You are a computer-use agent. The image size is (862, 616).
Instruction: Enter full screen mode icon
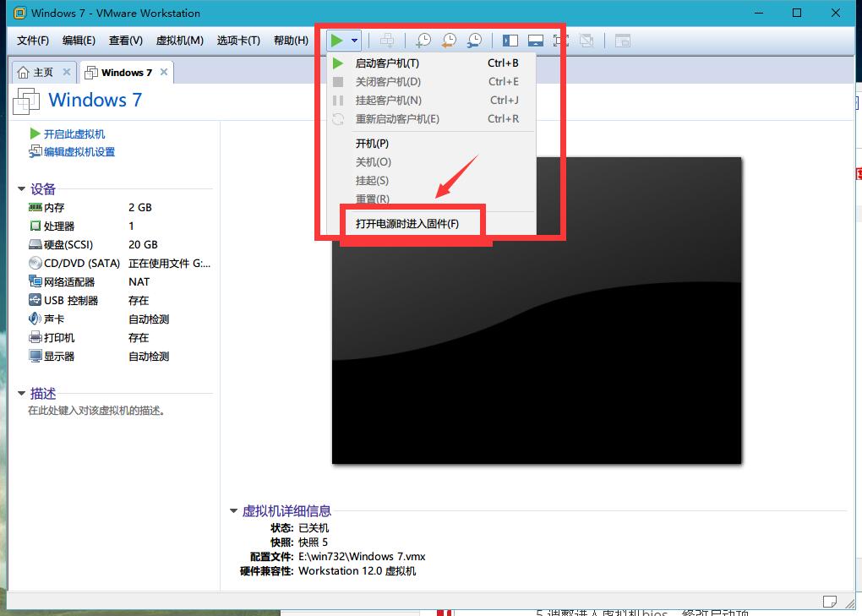pos(560,41)
